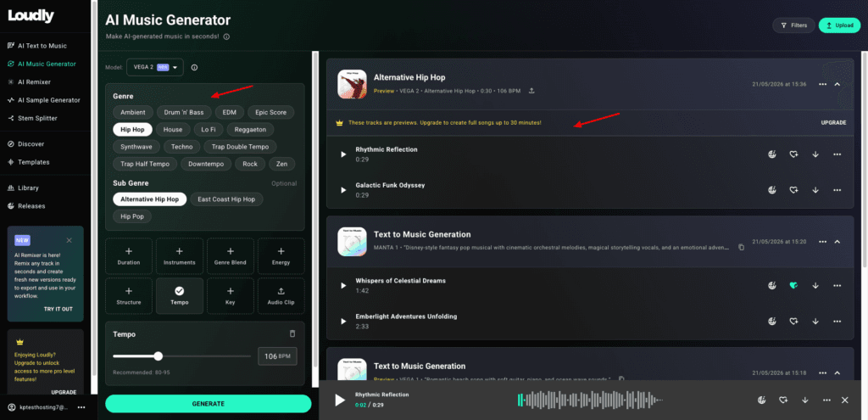The width and height of the screenshot is (868, 420).
Task: Download the Rhythmic Reflection track from list
Action: pyautogui.click(x=815, y=154)
